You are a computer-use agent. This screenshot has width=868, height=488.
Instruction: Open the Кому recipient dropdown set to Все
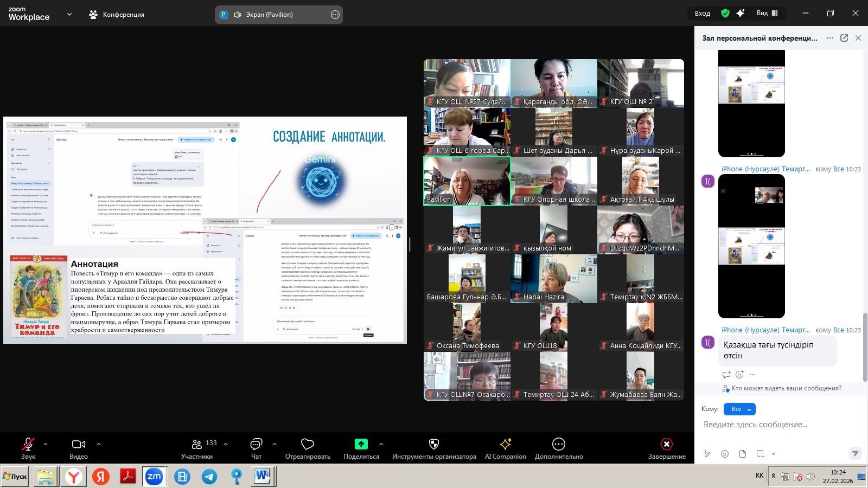coord(739,409)
